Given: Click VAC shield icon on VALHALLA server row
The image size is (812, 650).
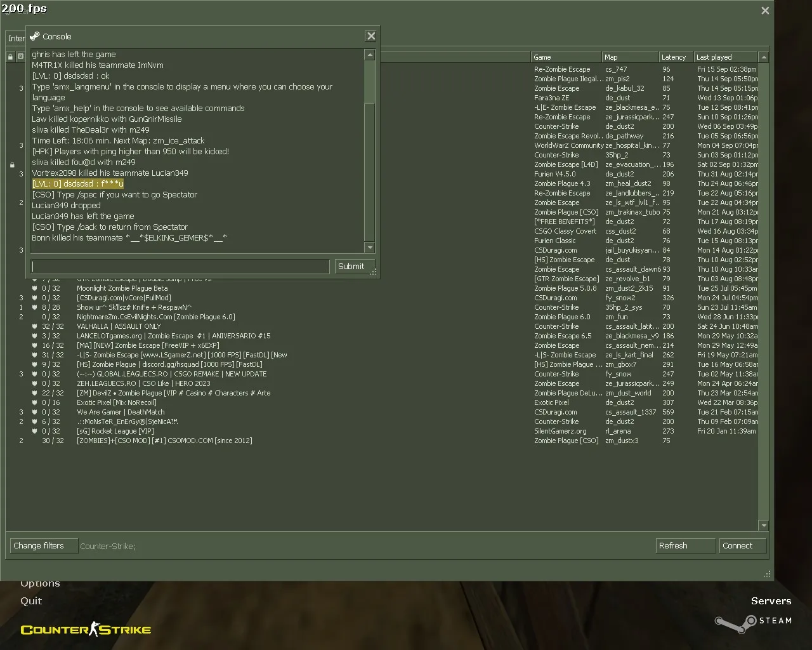Looking at the screenshot, I should coord(34,326).
